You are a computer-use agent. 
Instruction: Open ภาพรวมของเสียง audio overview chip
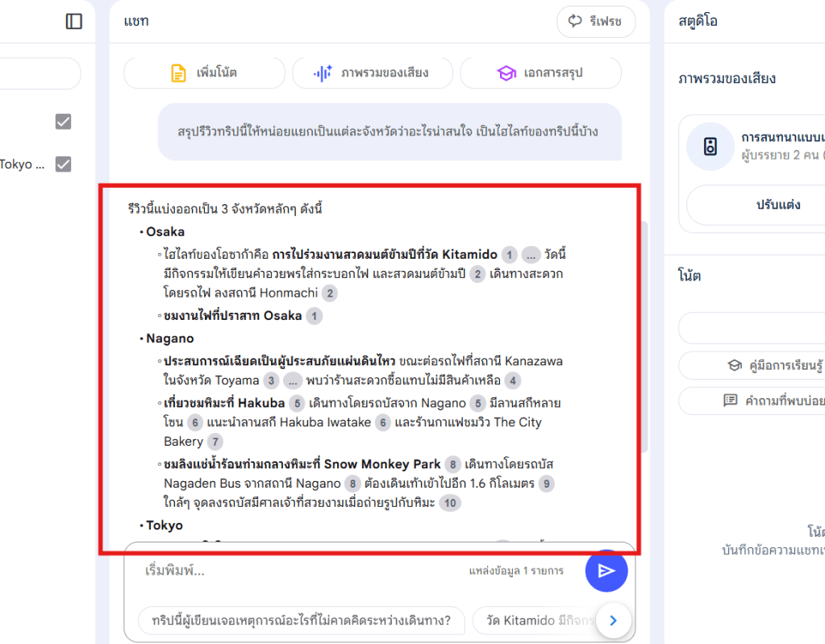[372, 73]
